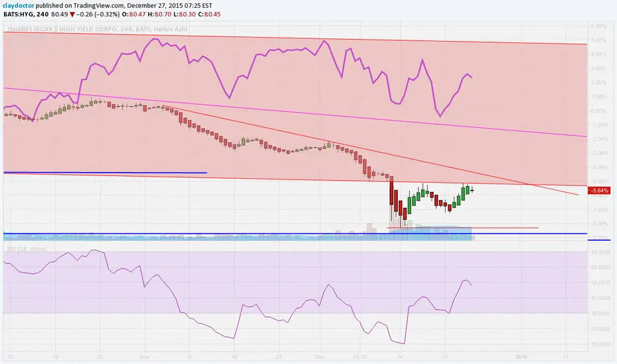Click the Dec label on date axis
The height and width of the screenshot is (364, 617).
click(320, 357)
